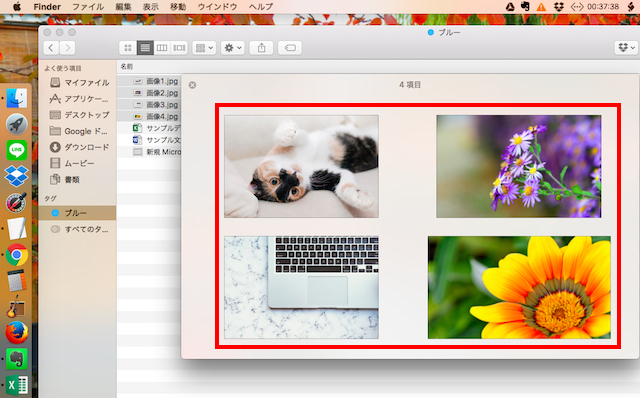Click the calico cat image thumbnail

click(x=301, y=166)
